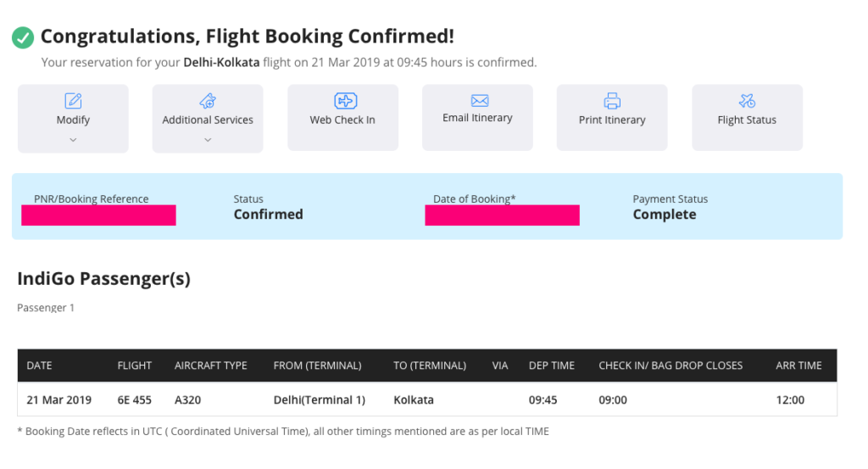The width and height of the screenshot is (868, 469).
Task: Expand the Modify dropdown chevron
Action: [73, 140]
